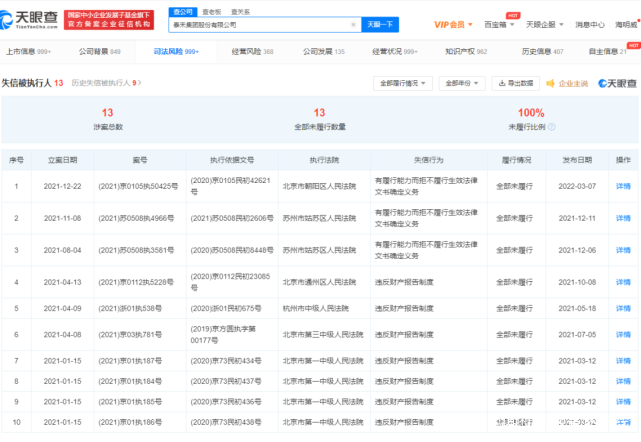Click the 天眼一下 search button
This screenshot has height=442, width=641.
381,23
